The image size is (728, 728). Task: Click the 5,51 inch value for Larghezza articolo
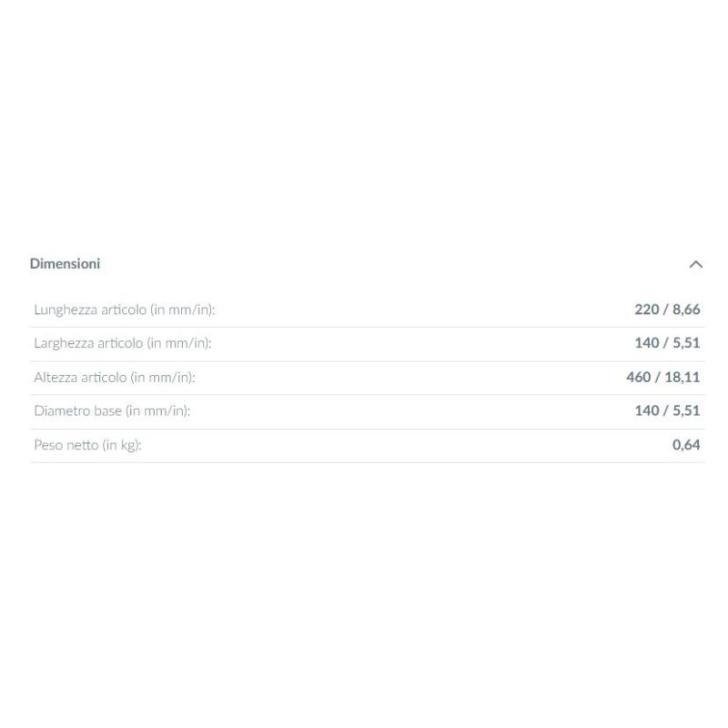[x=686, y=343]
